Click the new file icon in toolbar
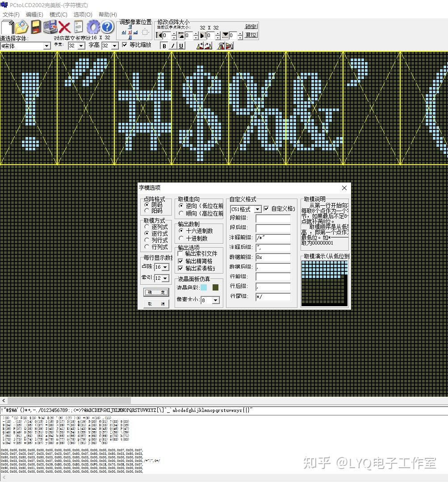This screenshot has width=448, height=482. 8,27
